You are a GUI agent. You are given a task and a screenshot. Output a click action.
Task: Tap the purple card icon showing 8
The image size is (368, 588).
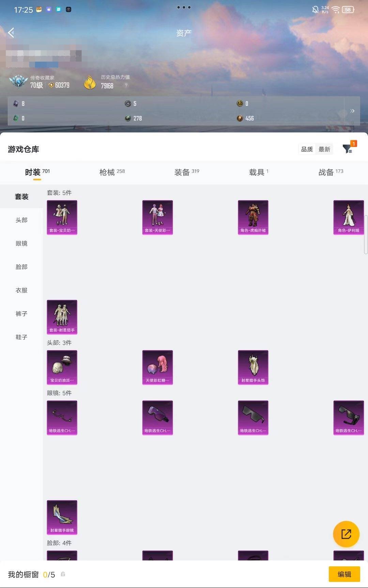[x=16, y=103]
